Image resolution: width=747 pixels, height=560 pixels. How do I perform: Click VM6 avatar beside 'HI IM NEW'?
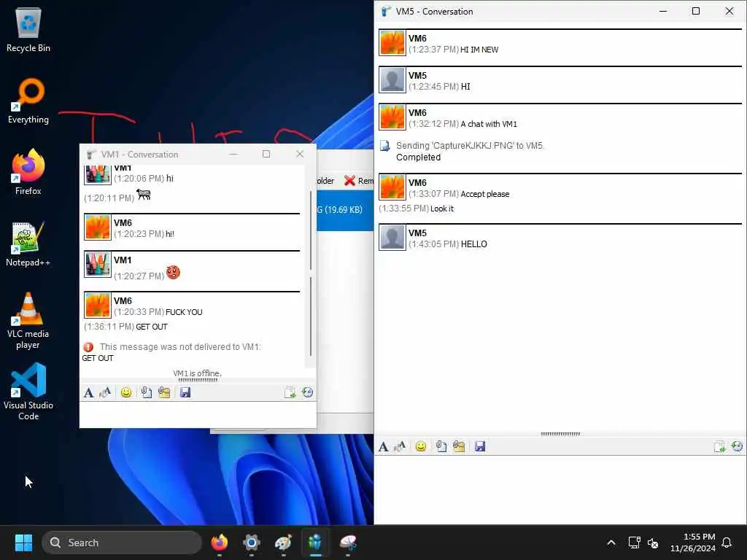point(392,42)
